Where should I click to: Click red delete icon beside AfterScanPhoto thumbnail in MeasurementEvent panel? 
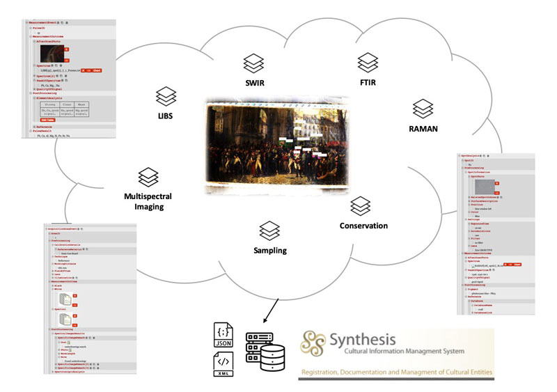click(x=66, y=49)
